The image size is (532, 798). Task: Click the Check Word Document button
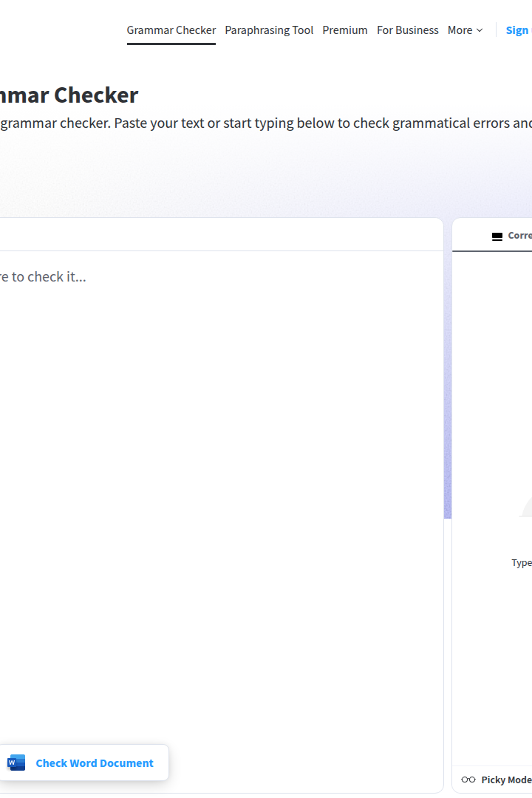[84, 763]
